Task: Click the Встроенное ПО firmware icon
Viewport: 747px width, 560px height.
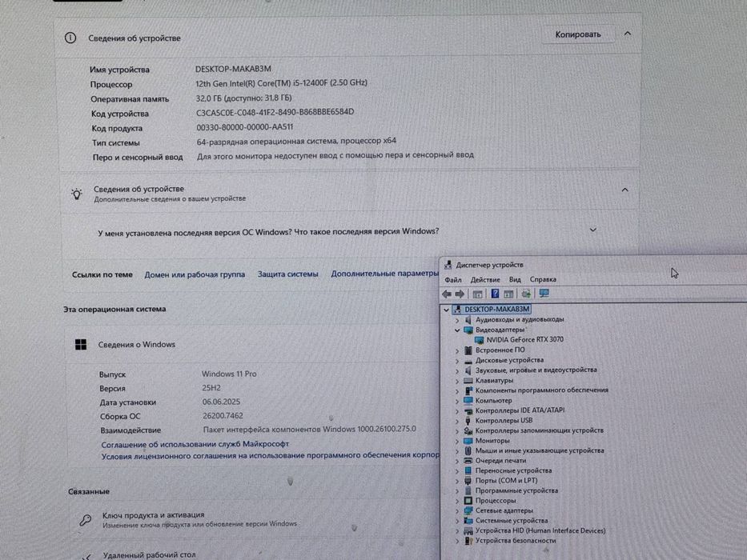Action: pyautogui.click(x=468, y=350)
